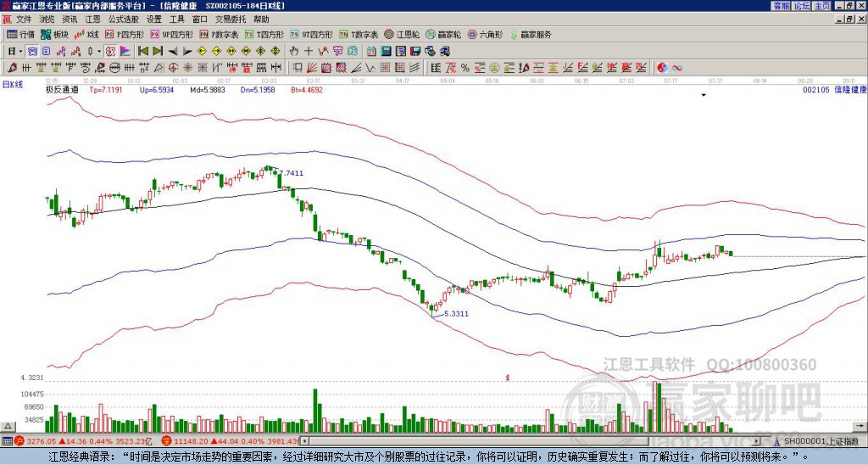Open the 公式选股 menu
The image size is (868, 465).
click(124, 19)
